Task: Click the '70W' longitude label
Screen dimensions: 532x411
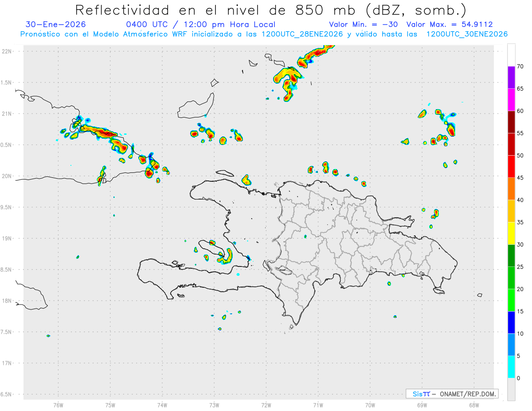Action: click(370, 405)
